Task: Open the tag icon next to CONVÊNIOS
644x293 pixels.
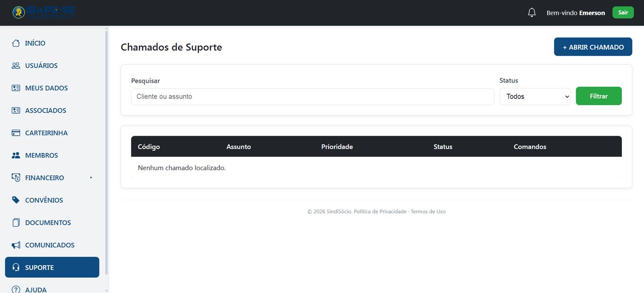Action: (x=16, y=200)
